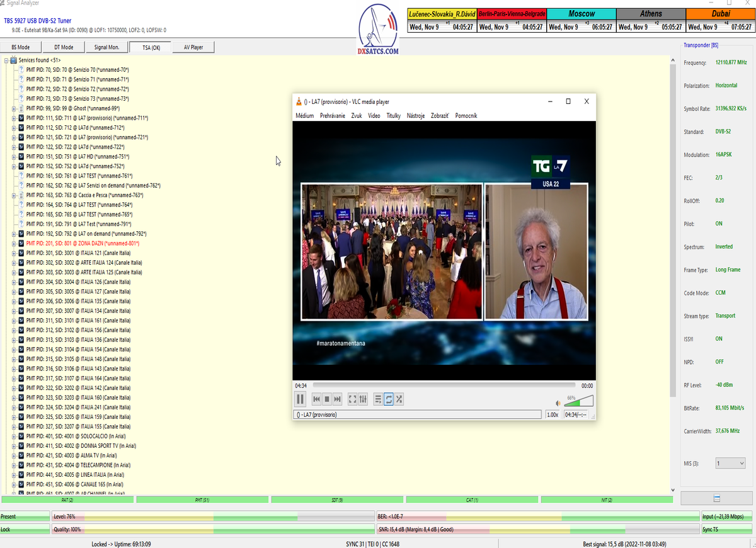Toggle VLC random shuffle playback

399,399
